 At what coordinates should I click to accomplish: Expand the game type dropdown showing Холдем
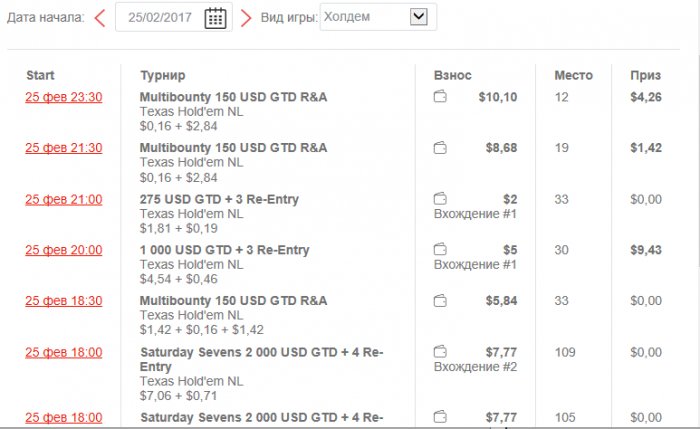419,16
